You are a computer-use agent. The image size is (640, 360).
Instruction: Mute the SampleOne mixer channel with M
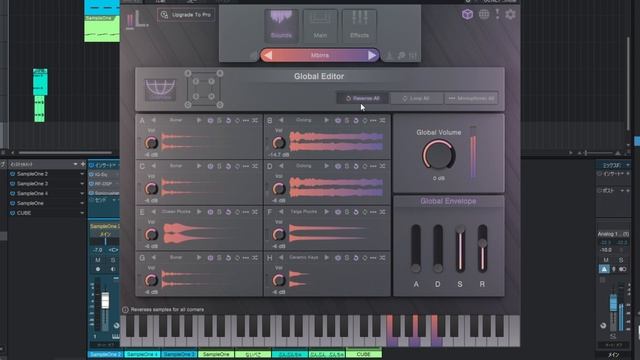[x=98, y=260]
